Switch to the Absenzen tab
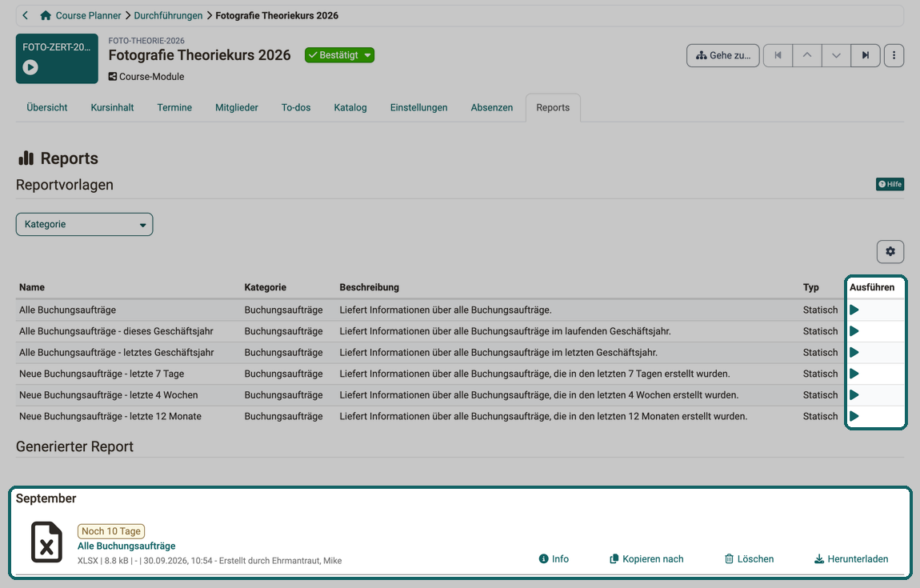The width and height of the screenshot is (920, 588). (x=492, y=107)
